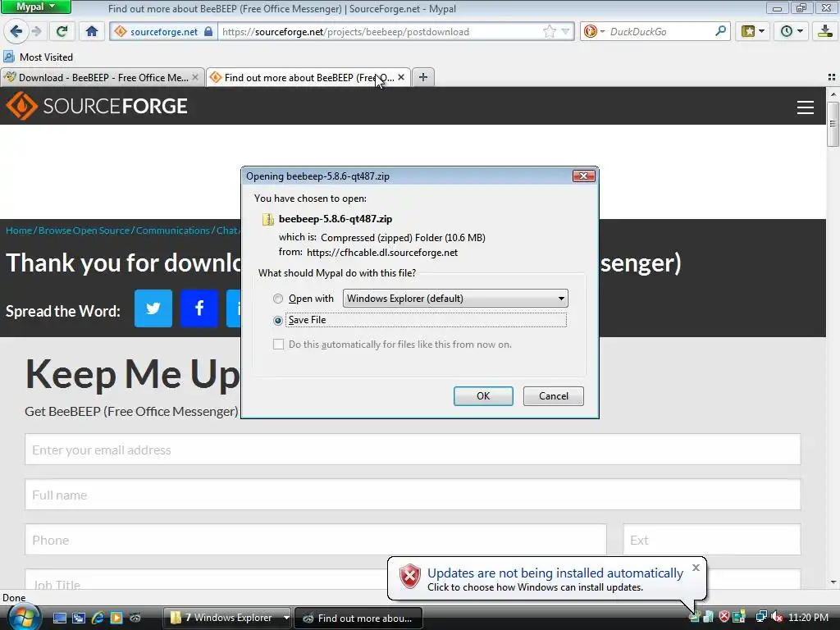Click the muted volume tray icon
The image size is (840, 630).
click(x=777, y=617)
